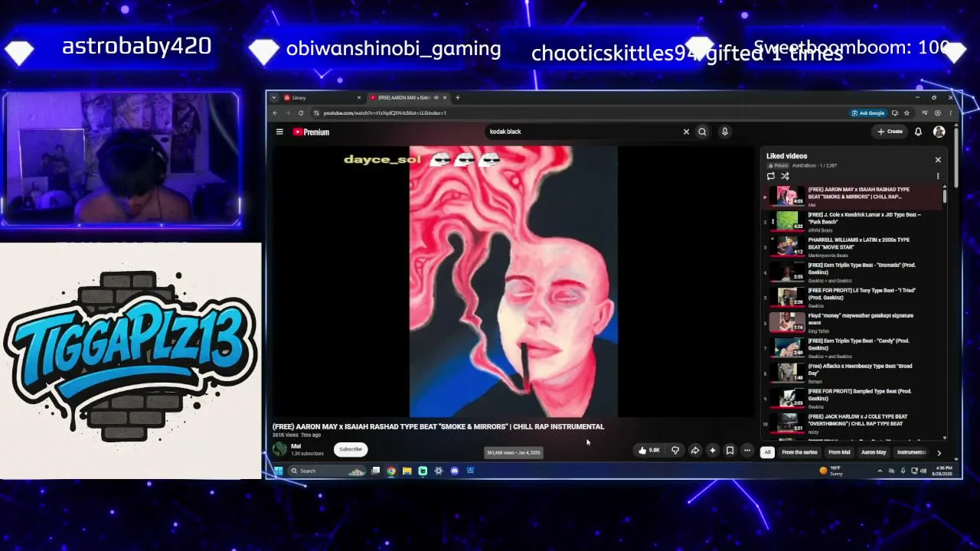Play the Sampled Type Beat thumbnail

click(x=787, y=398)
